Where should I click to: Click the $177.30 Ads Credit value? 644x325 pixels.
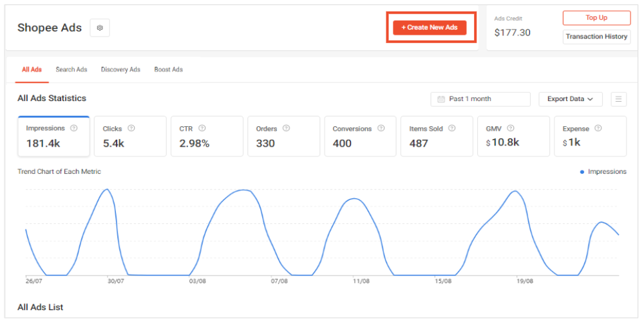tap(512, 32)
